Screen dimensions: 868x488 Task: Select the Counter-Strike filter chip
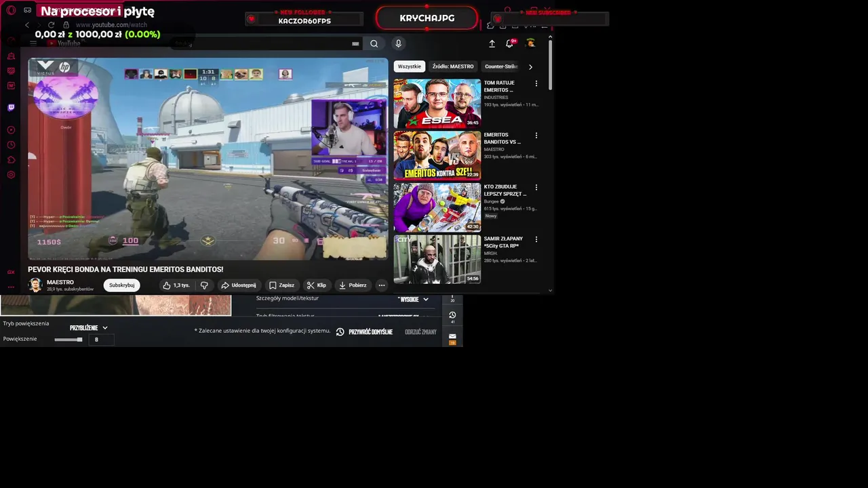pyautogui.click(x=501, y=66)
